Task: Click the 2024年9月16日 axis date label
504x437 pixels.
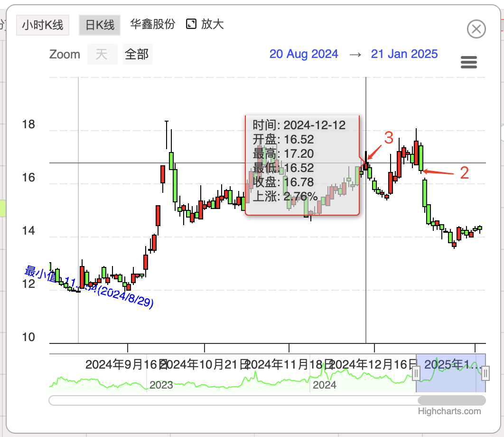Action: click(126, 365)
